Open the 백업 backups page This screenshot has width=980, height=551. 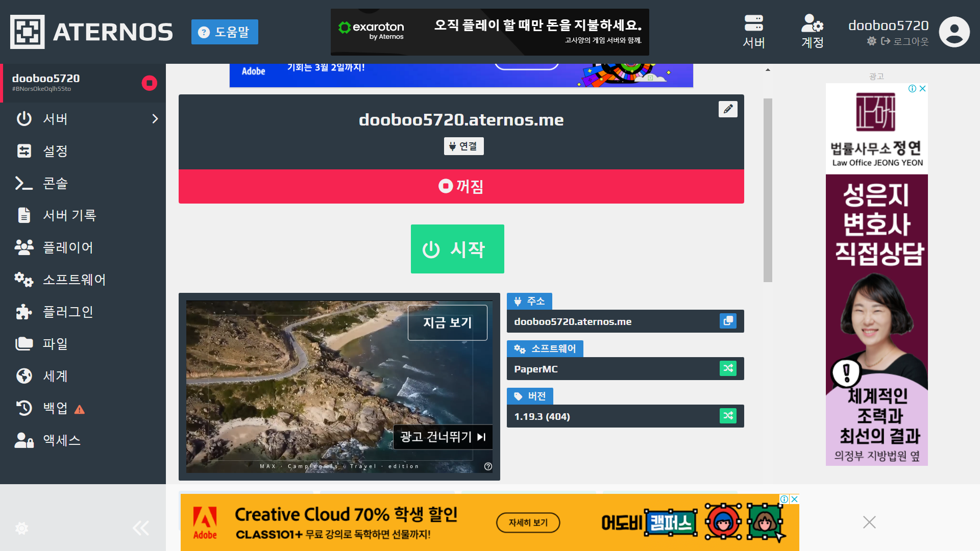[x=55, y=408]
